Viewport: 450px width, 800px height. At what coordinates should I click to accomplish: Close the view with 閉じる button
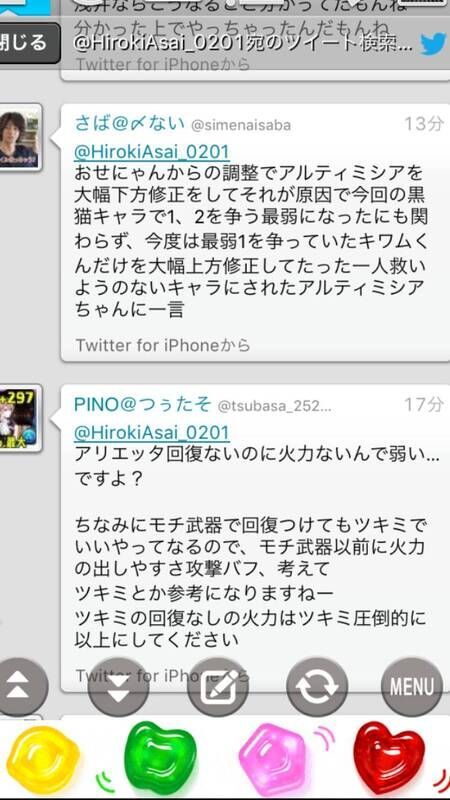tap(29, 43)
